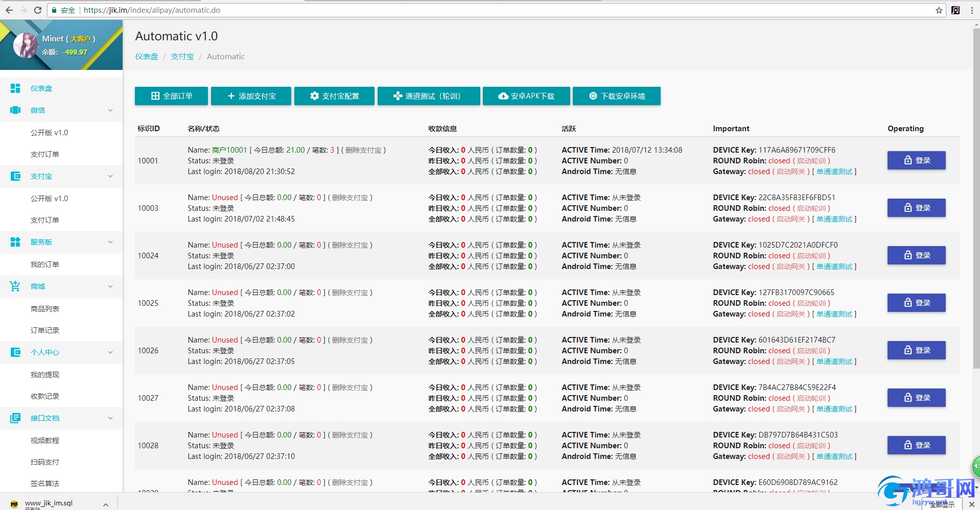Click the 微信 sidebar icon

point(15,110)
